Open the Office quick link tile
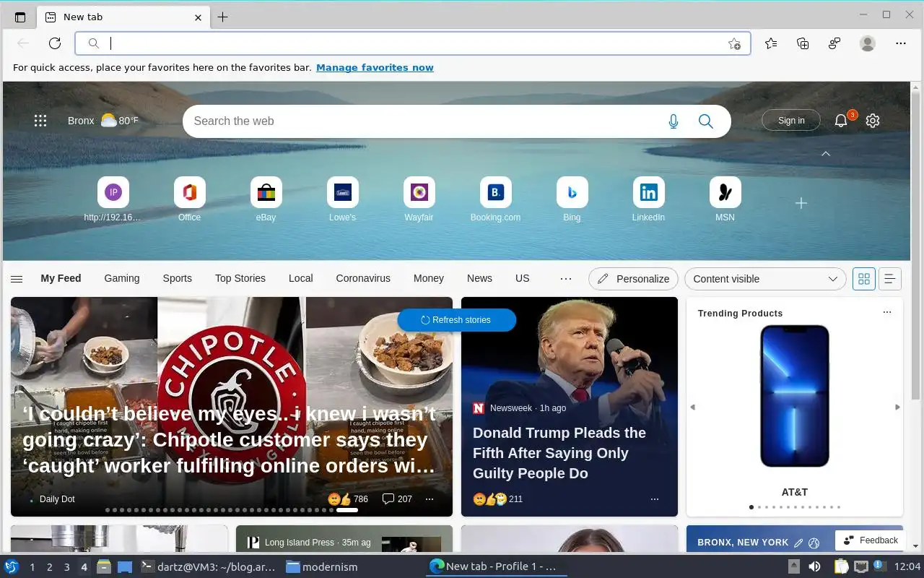 coord(190,199)
